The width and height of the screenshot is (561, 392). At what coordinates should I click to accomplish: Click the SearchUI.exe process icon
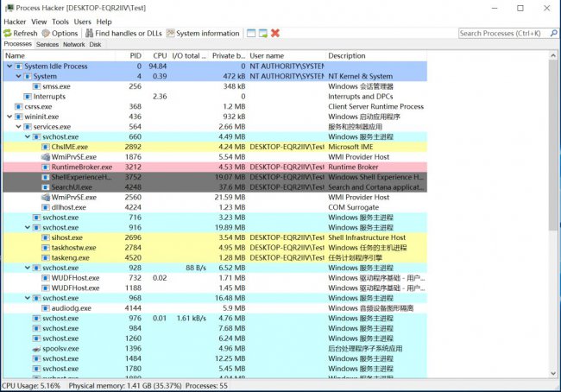pyautogui.click(x=46, y=187)
